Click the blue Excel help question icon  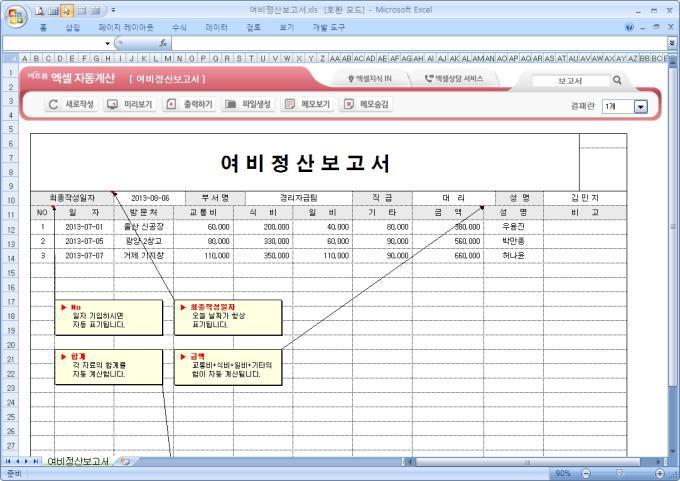coord(629,27)
